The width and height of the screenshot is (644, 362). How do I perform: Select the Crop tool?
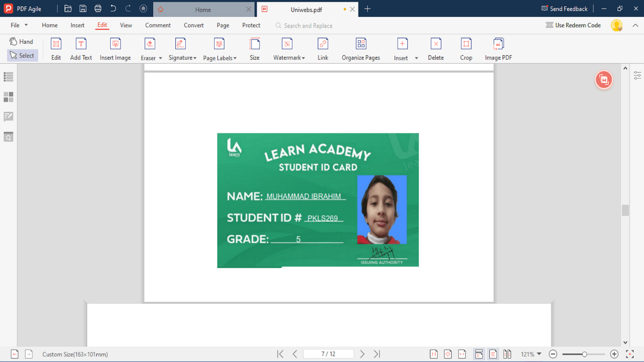[466, 49]
